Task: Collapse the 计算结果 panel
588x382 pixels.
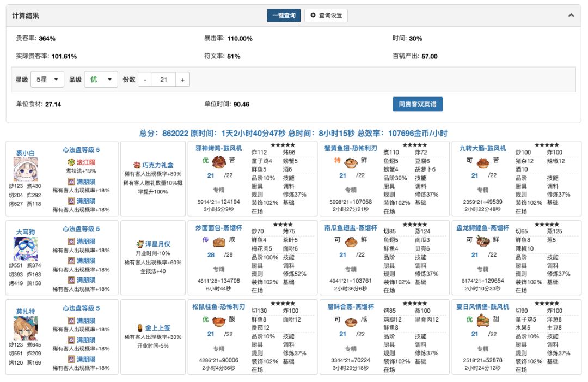Action: [571, 15]
